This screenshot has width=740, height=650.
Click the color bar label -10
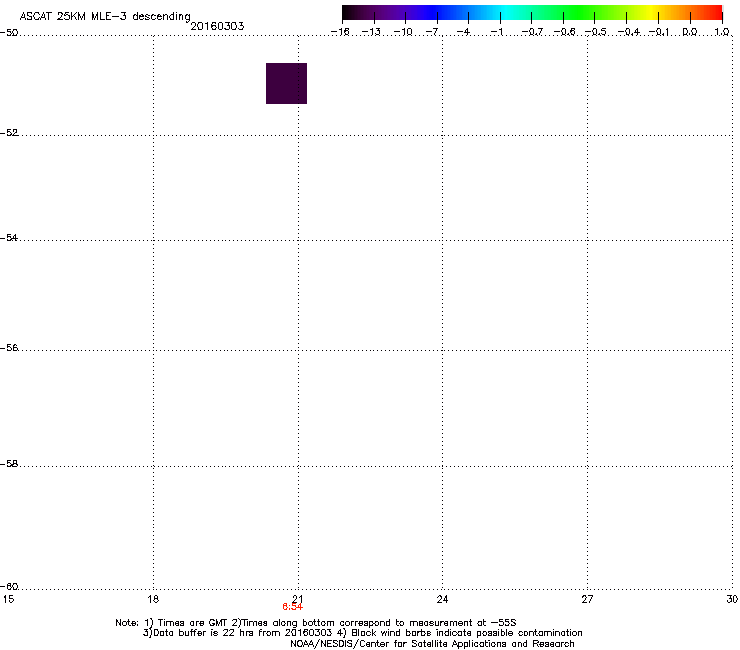coord(403,32)
